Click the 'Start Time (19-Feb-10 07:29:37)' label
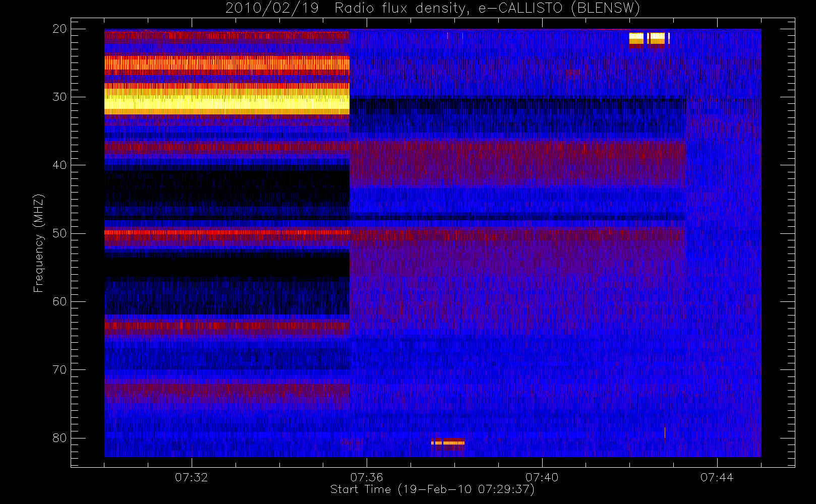Viewport: 816px width, 504px height. (432, 489)
